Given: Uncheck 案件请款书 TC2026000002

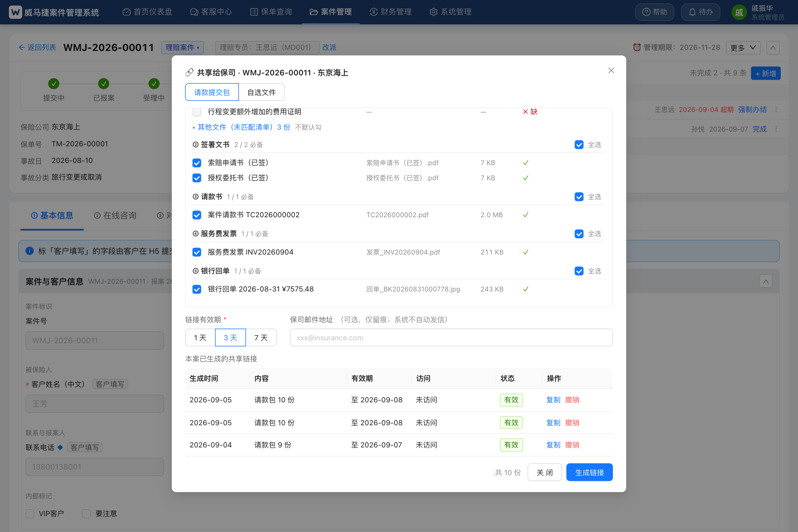Looking at the screenshot, I should pyautogui.click(x=197, y=215).
